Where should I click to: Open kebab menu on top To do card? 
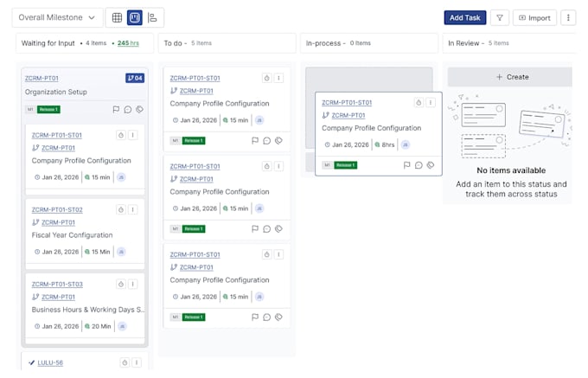coord(278,78)
